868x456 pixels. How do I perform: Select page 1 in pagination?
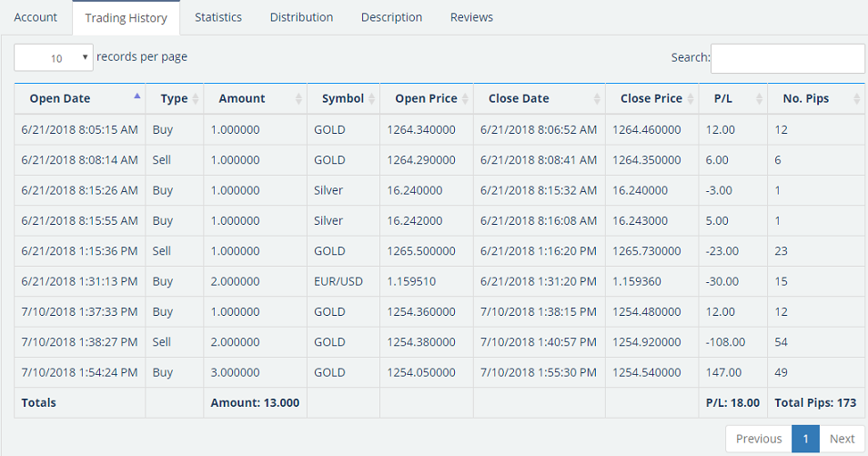(x=805, y=439)
